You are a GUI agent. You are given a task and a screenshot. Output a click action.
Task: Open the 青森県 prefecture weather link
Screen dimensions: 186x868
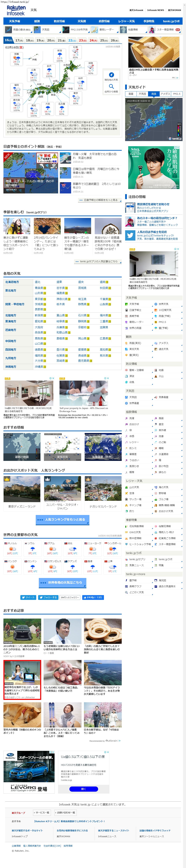39,288
